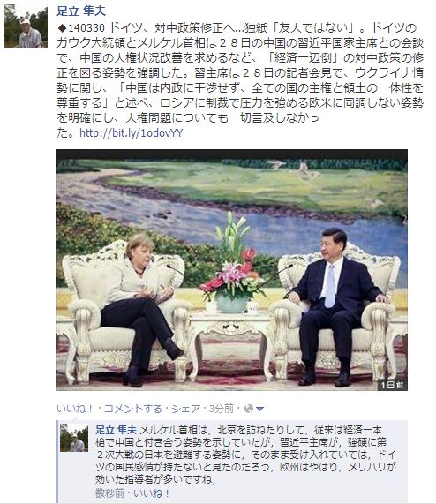Share the post using シェア
436x504 pixels.
click(x=186, y=409)
